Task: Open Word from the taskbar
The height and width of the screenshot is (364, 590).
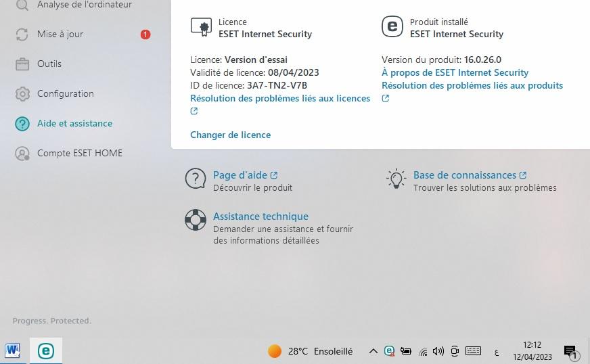Action: click(x=12, y=350)
